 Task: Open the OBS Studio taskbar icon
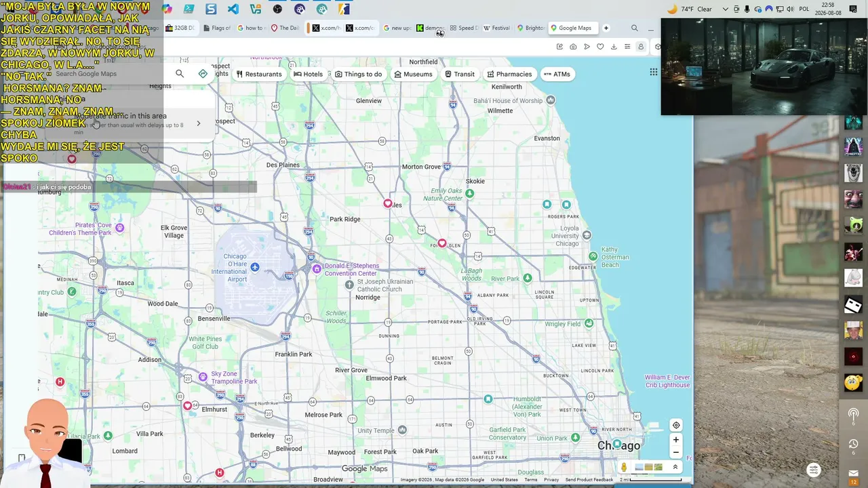click(277, 9)
